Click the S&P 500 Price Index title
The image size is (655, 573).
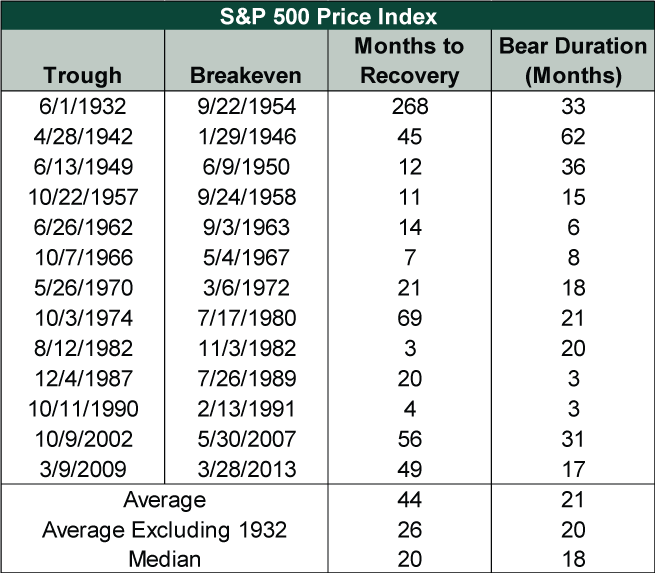tap(326, 15)
